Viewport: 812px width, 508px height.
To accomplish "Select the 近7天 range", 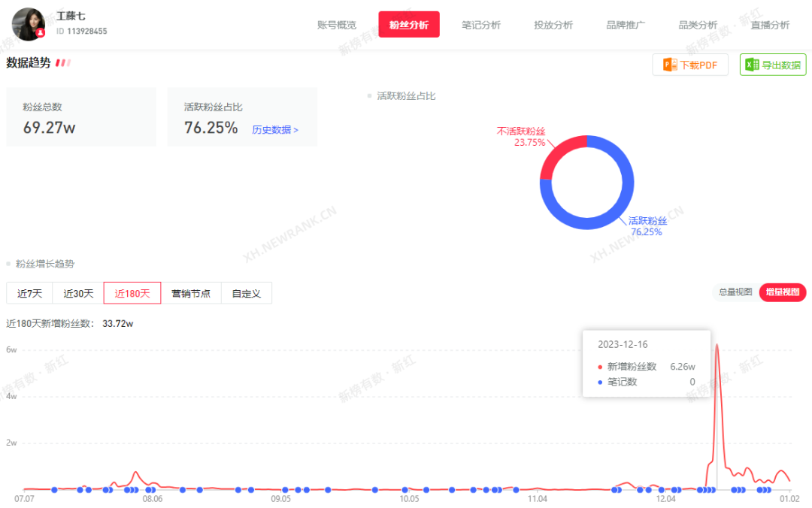I will pyautogui.click(x=29, y=293).
